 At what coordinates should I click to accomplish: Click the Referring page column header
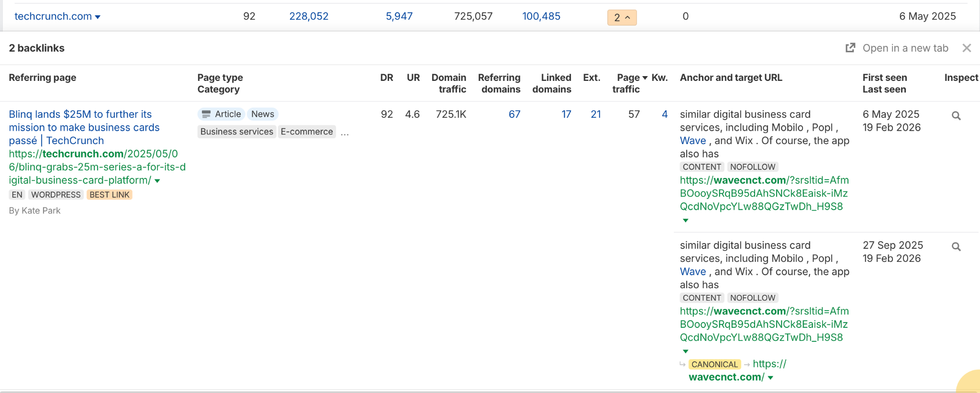(43, 78)
